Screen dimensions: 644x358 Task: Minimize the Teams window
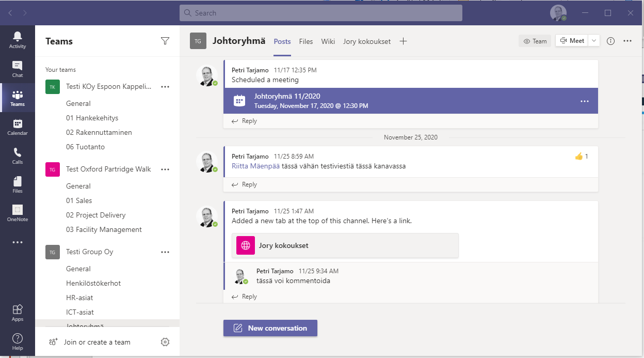[585, 13]
